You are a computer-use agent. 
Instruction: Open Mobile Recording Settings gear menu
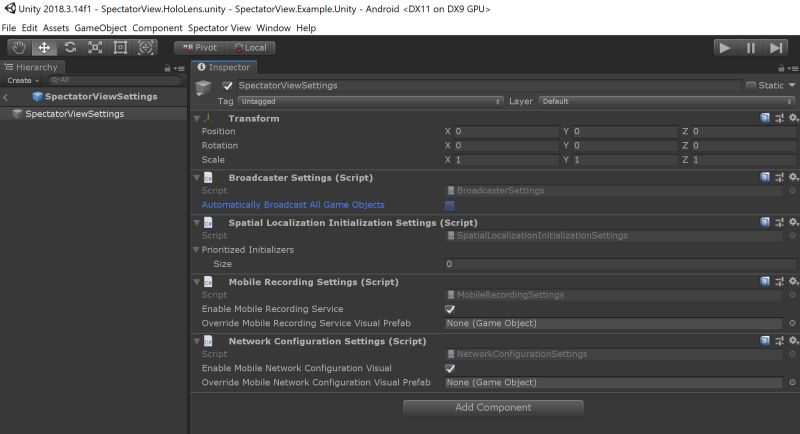(x=793, y=282)
